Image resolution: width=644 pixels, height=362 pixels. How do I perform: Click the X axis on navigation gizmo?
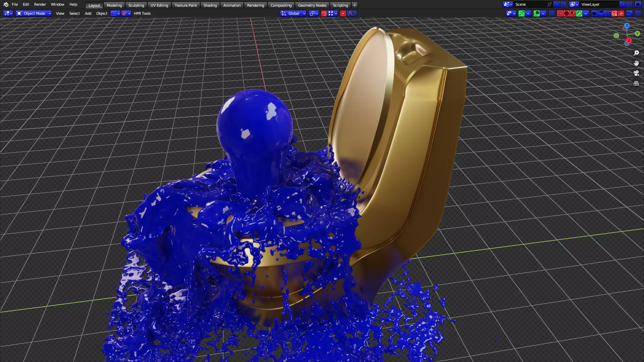click(629, 41)
